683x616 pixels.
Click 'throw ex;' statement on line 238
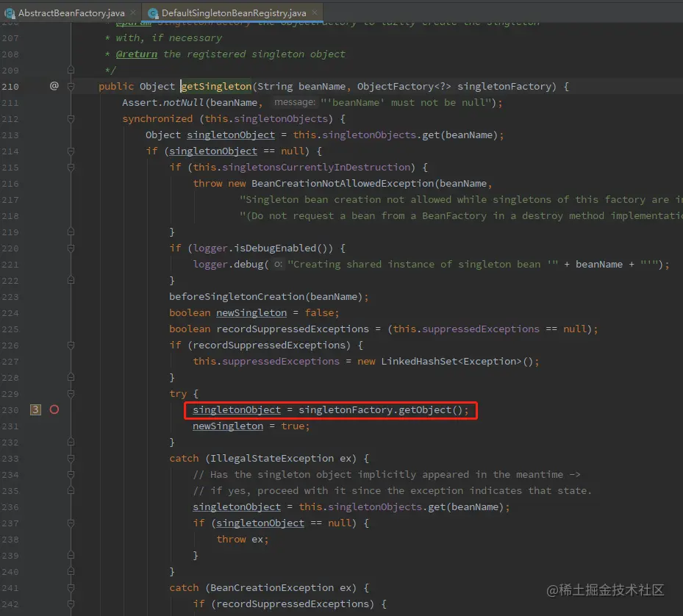(243, 540)
